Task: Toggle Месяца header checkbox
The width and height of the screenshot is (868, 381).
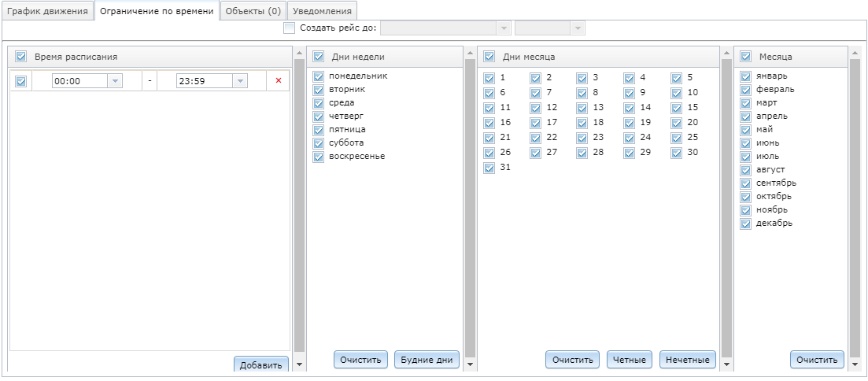Action: coord(746,56)
